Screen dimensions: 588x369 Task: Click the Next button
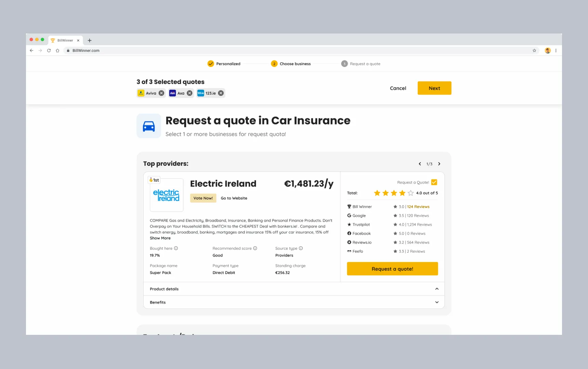click(434, 88)
